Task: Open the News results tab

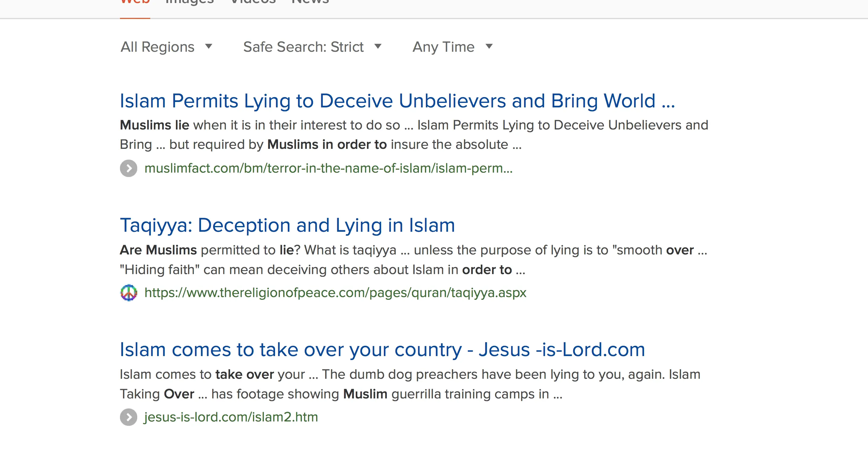Action: coord(310,2)
